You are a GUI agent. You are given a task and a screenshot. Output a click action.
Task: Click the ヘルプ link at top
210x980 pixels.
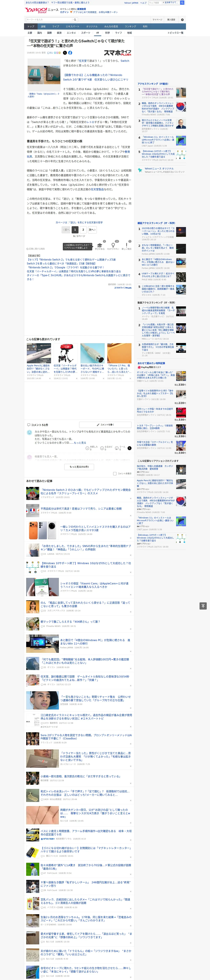click(x=143, y=3)
